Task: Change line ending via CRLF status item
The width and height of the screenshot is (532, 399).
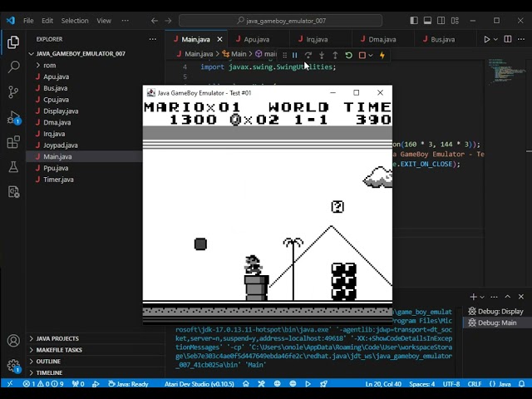Action: tap(475, 384)
